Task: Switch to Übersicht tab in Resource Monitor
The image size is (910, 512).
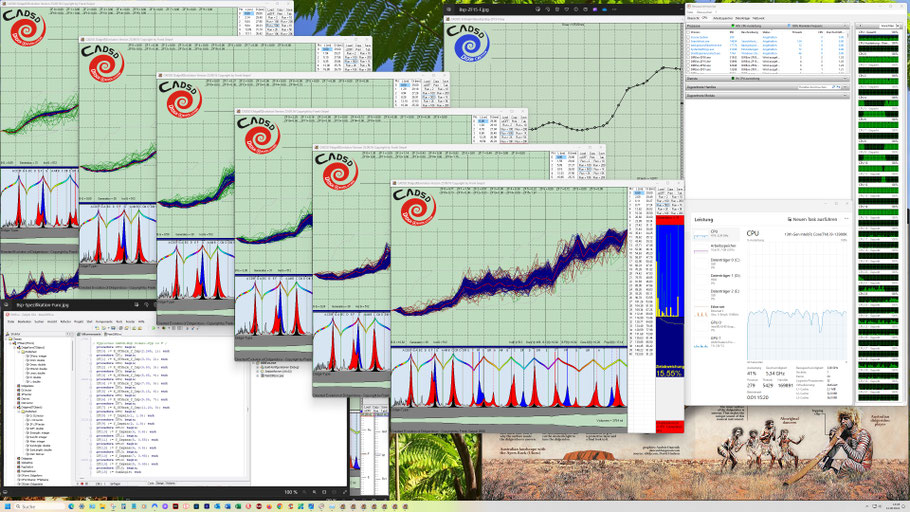Action: pos(693,18)
